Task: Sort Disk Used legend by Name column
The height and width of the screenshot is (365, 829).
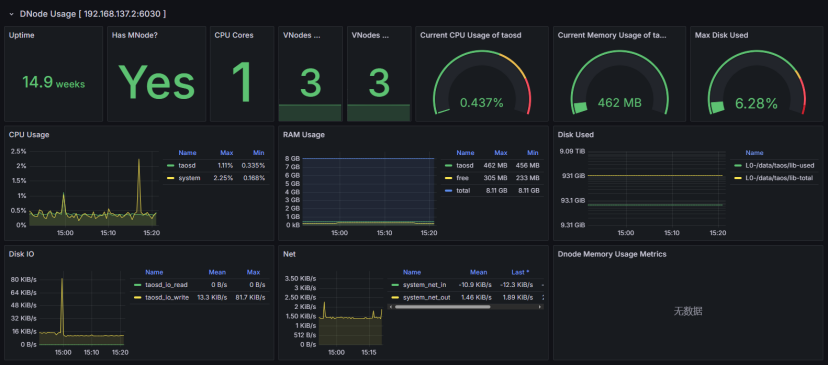Action: [x=753, y=152]
